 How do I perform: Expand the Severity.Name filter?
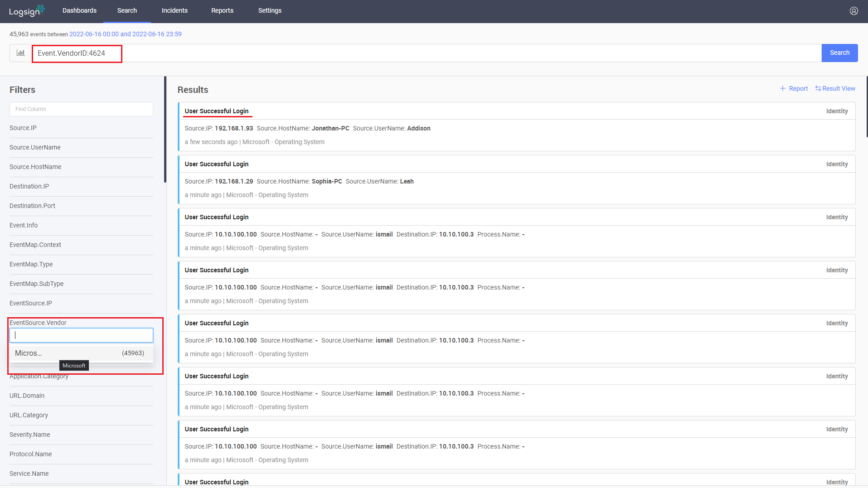click(x=30, y=435)
